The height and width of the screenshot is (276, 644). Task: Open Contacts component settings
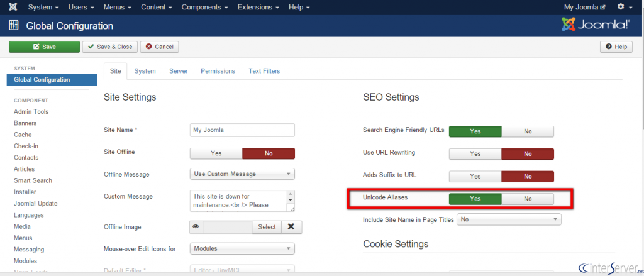tap(26, 158)
